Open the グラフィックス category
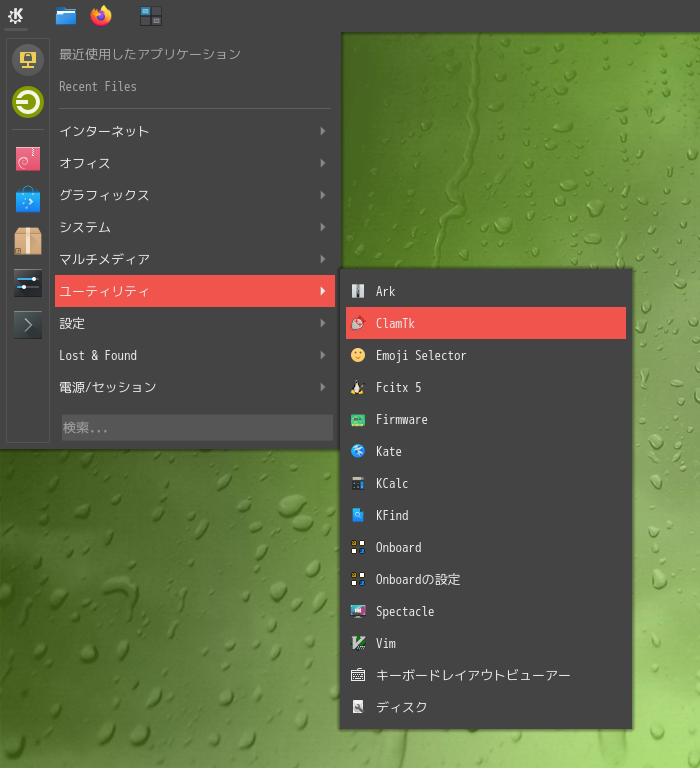 194,195
